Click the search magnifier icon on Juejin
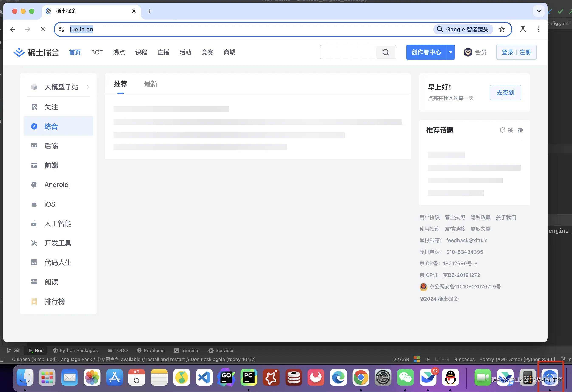This screenshot has width=572, height=392. (x=385, y=52)
